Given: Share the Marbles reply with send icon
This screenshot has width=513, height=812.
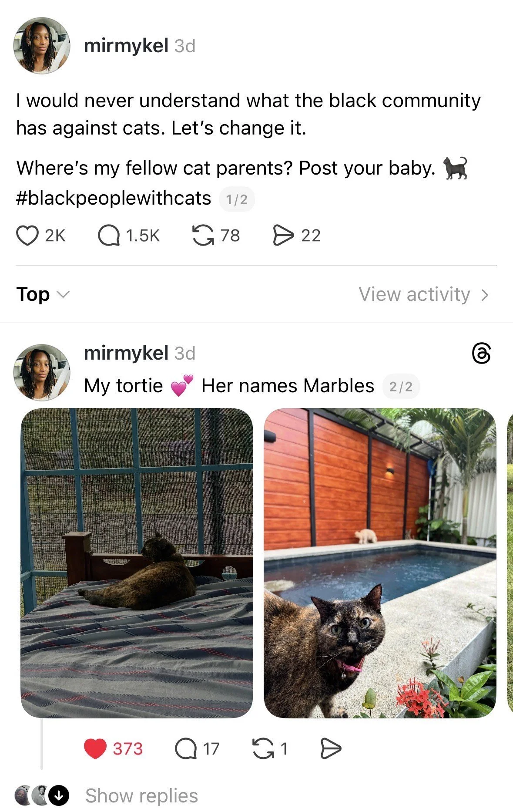Looking at the screenshot, I should [x=331, y=749].
